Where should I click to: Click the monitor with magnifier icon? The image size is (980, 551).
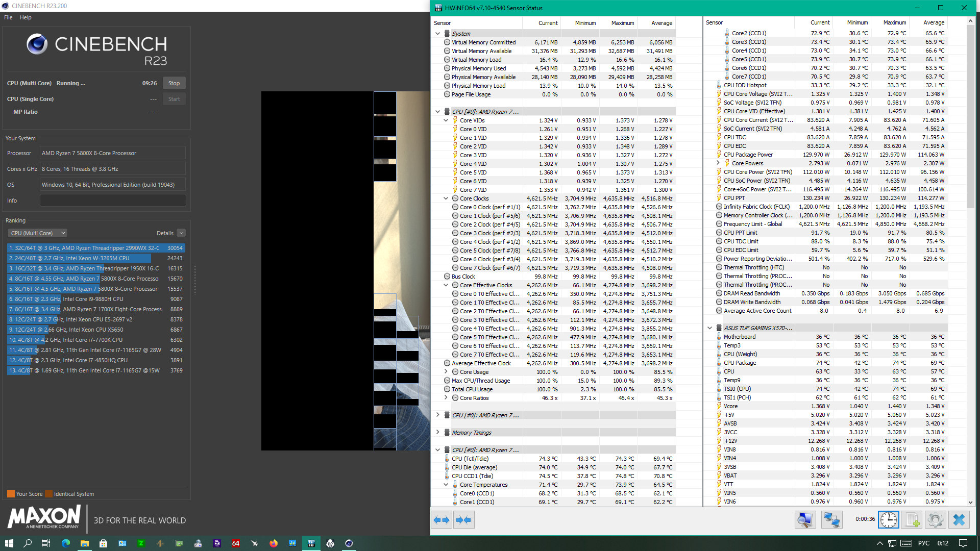[805, 520]
